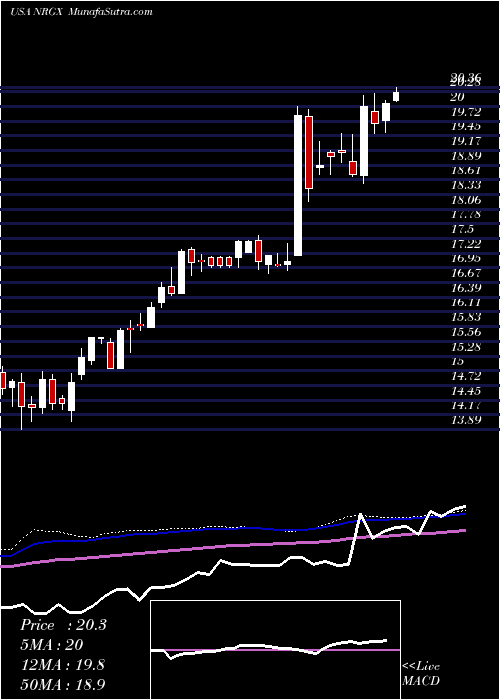
Task: Click the '14.17' price axis label
Action: point(466,405)
